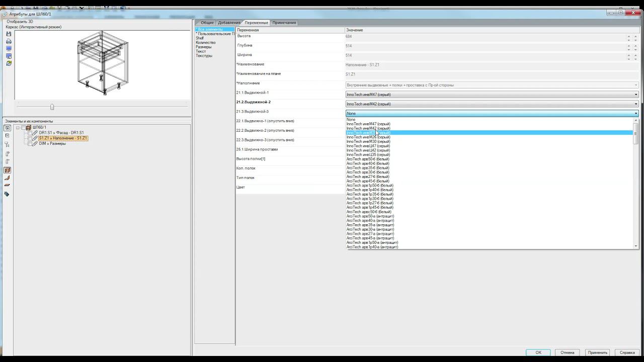The image size is (644, 362).
Task: Select the S1.Z1 » Наполнение - S1.Z1 tree row
Action: (x=63, y=138)
